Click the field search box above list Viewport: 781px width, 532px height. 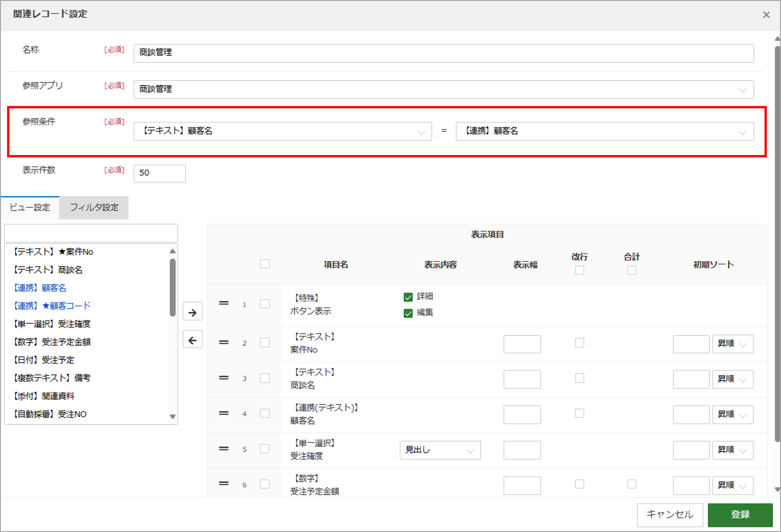(91, 233)
